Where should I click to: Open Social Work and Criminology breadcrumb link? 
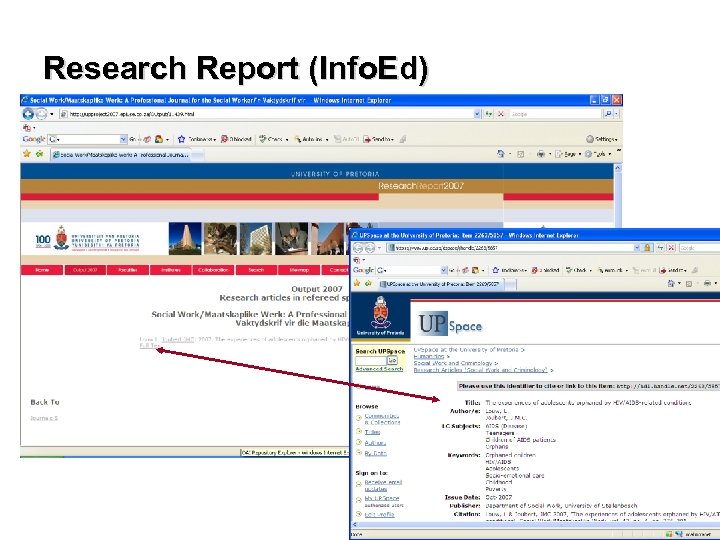(x=453, y=363)
